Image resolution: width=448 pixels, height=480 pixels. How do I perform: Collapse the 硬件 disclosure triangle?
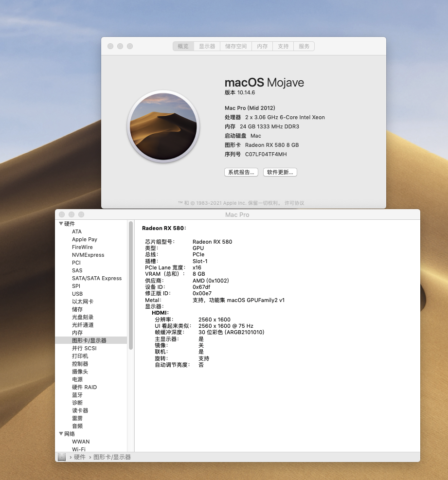(61, 224)
